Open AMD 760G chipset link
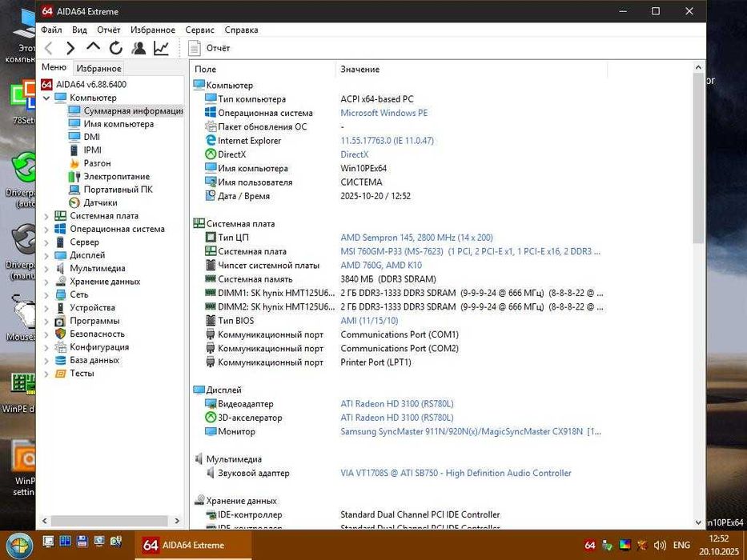The width and height of the screenshot is (747, 560). point(381,266)
